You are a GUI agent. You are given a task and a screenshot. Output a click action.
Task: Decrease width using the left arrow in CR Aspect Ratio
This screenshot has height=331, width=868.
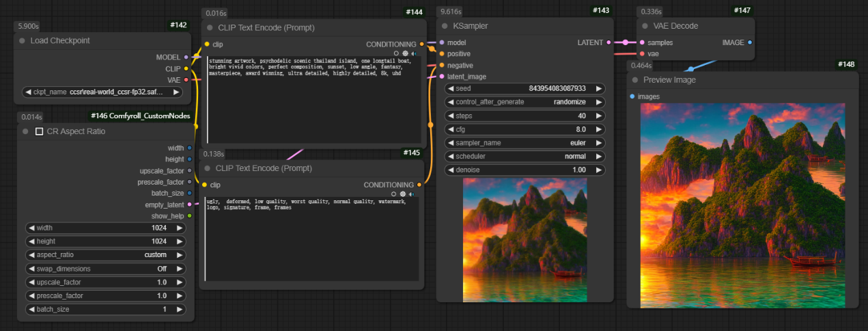[31, 228]
